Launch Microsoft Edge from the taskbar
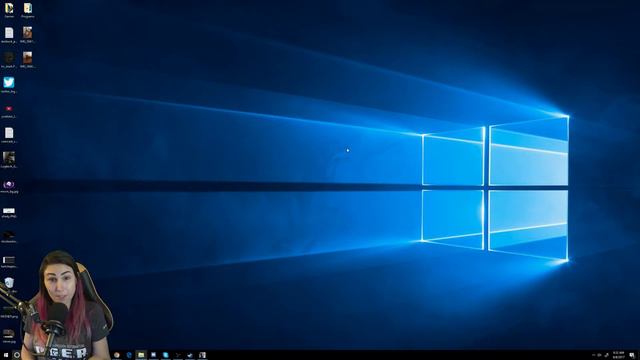This screenshot has height=360, width=640. (129, 355)
